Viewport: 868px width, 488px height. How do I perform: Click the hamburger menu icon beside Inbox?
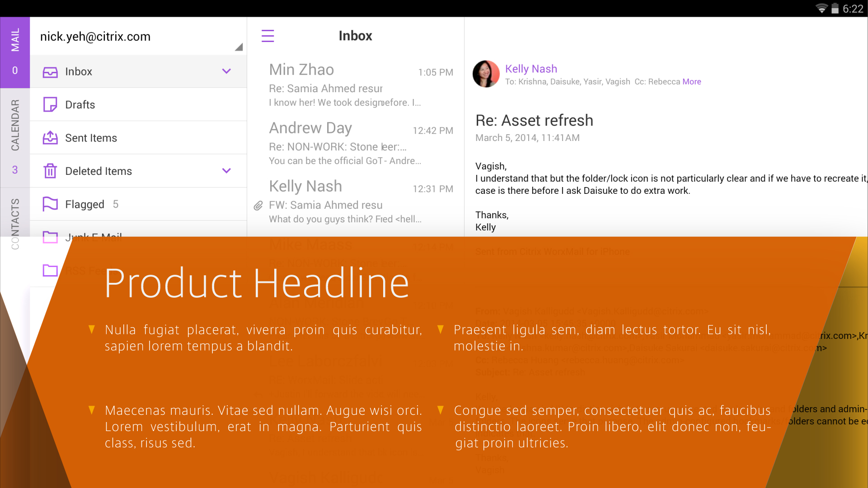[267, 36]
